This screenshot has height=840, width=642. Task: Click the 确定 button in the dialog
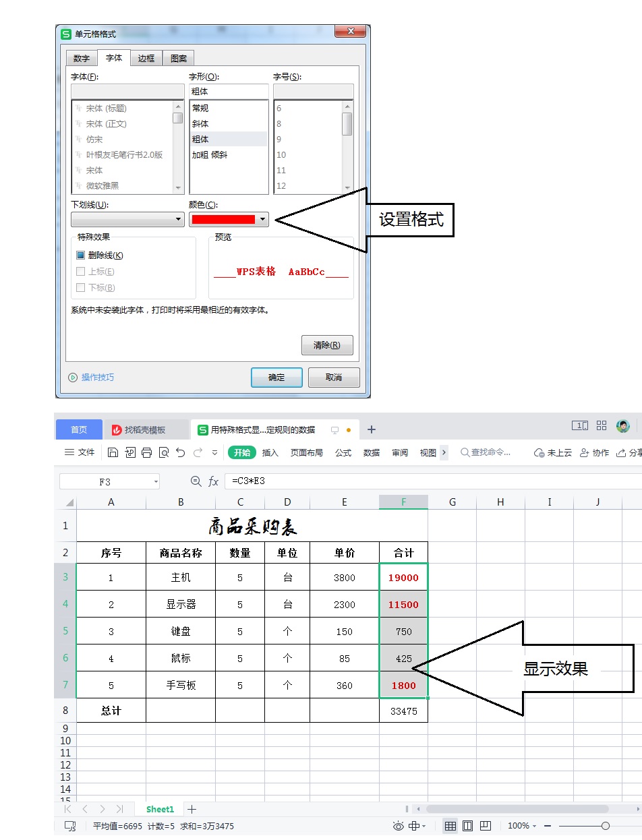[276, 378]
